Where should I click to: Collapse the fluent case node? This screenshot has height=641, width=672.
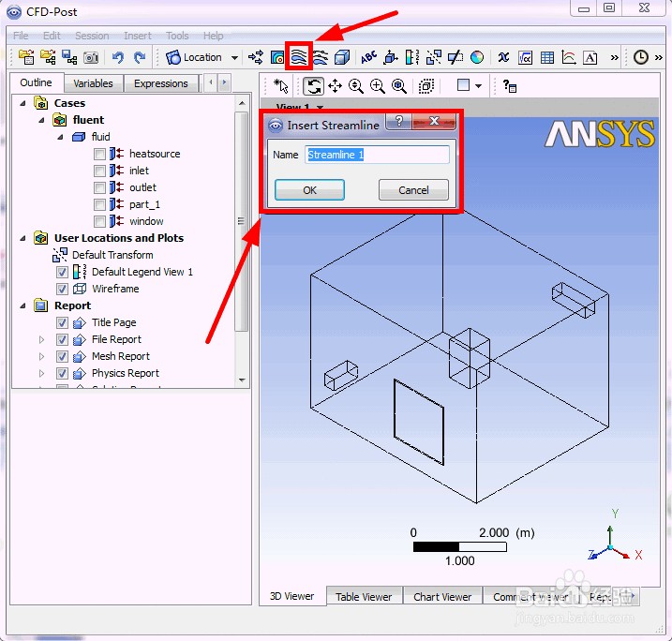point(41,120)
